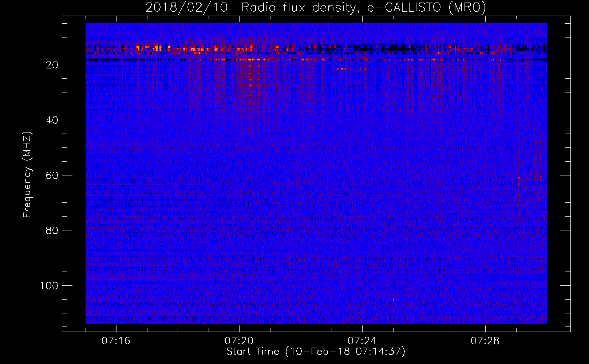Click the '40' frequency tick label
This screenshot has height=364, width=589.
52,120
